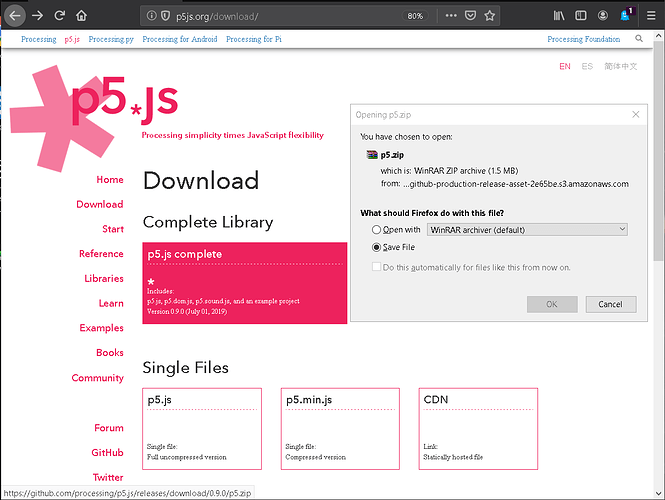Open the Processing link in top bar
The height and width of the screenshot is (500, 665).
click(x=39, y=39)
